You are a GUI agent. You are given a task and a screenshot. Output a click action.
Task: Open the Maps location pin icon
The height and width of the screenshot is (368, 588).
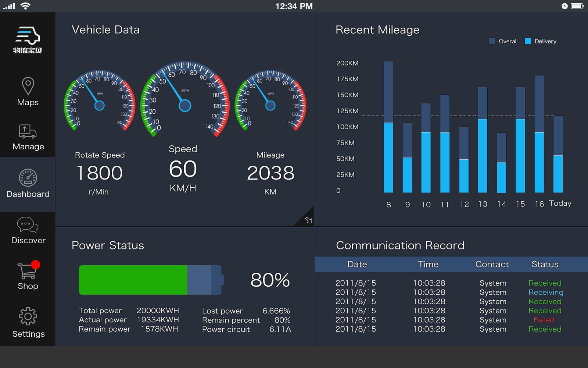[28, 86]
